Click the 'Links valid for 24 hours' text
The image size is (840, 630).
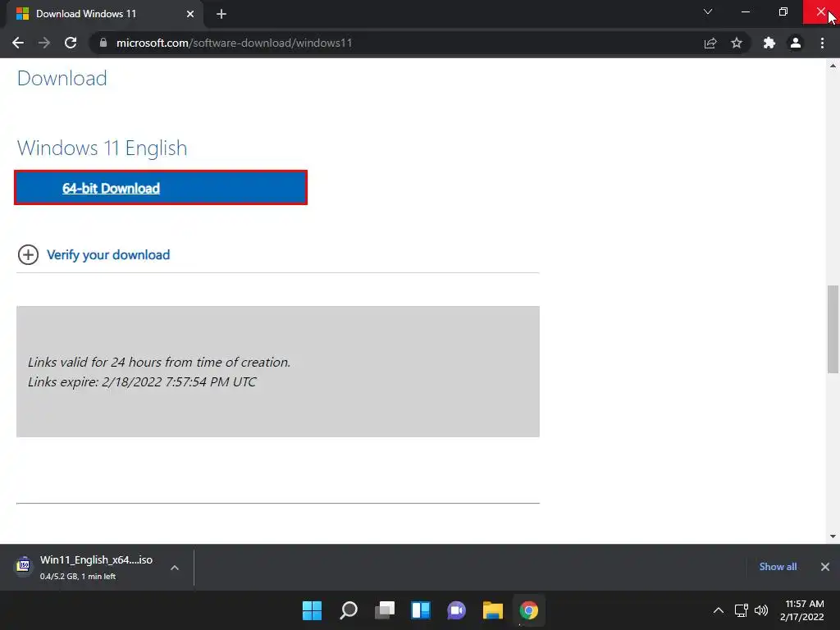point(159,362)
